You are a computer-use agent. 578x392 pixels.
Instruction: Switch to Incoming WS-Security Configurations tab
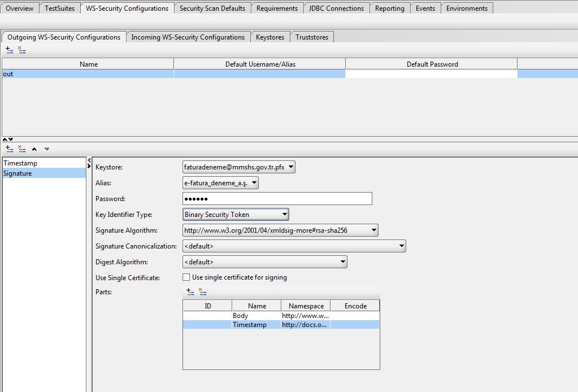tap(188, 37)
